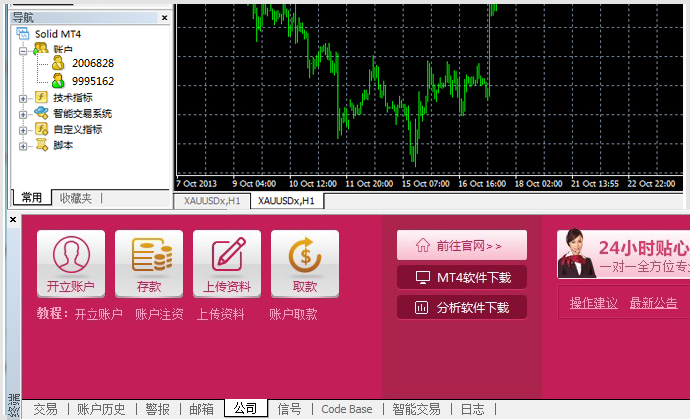Switch to the 常用 navigator tab
Image resolution: width=690 pixels, height=420 pixels.
coord(32,198)
